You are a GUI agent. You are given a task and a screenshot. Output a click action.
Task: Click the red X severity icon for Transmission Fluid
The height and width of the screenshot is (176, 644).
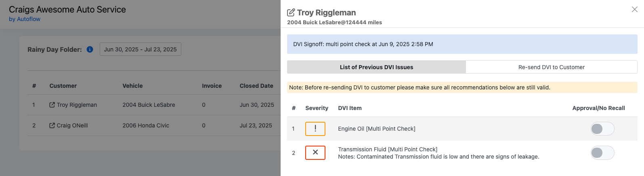315,153
